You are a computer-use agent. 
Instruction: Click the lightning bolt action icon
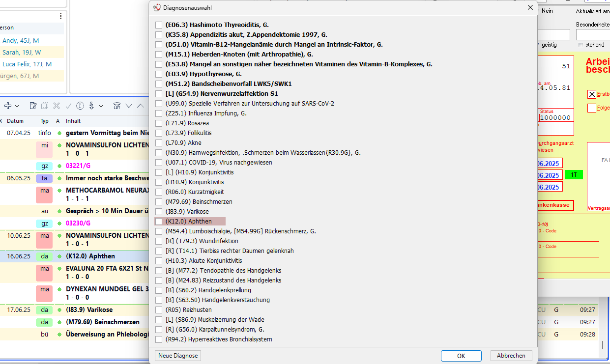92,106
